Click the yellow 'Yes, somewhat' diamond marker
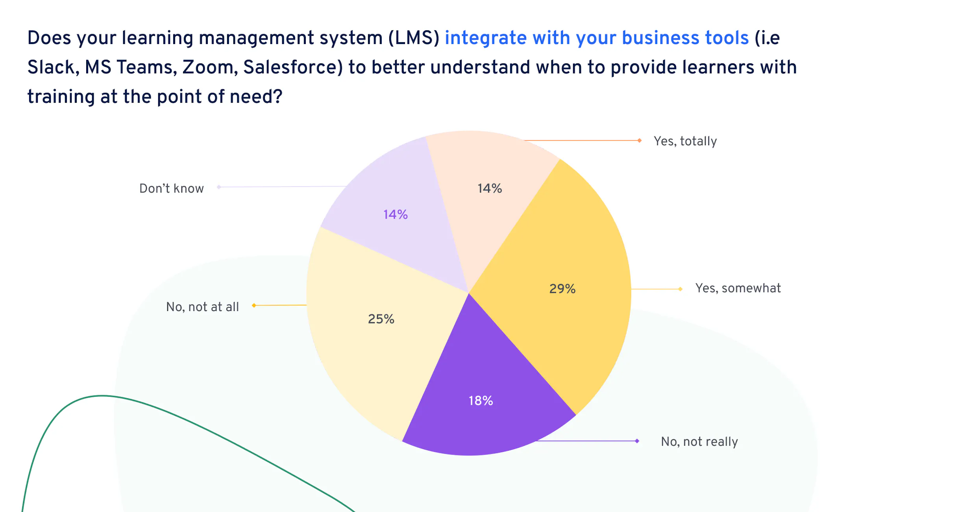Screen dimensions: 980x512 tap(680, 289)
